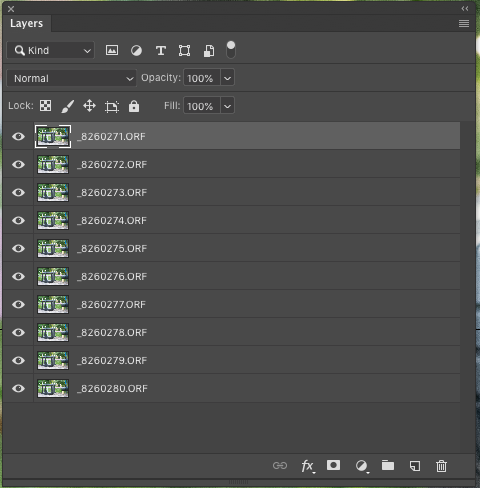This screenshot has height=488, width=480.
Task: Switch to the Layers tab
Action: (x=27, y=23)
